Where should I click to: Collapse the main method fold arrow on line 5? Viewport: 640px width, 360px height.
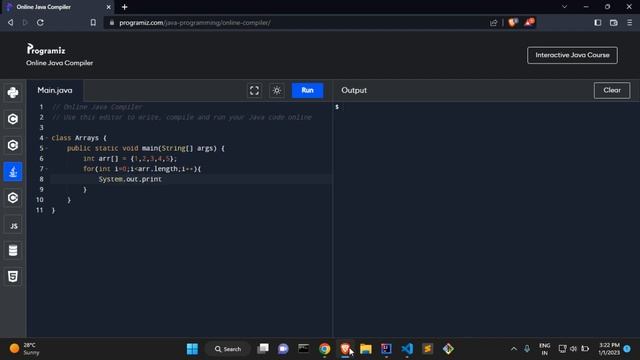47,148
